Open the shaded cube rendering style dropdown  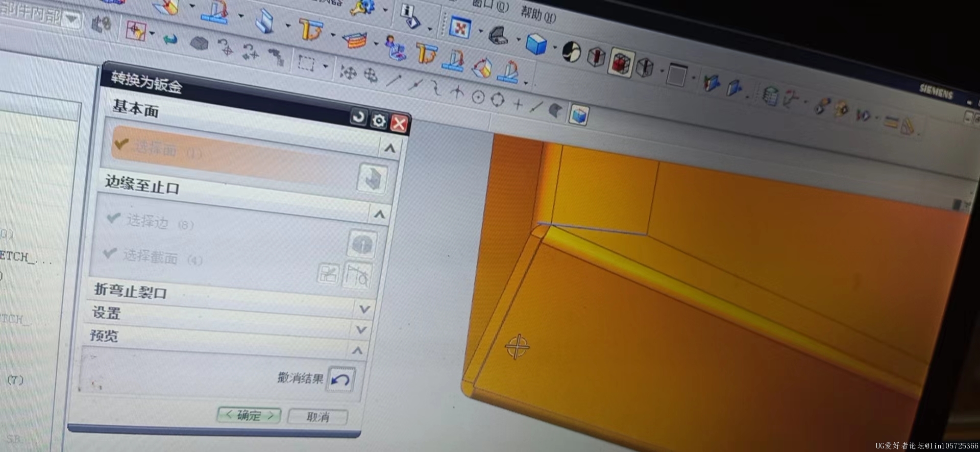point(555,47)
